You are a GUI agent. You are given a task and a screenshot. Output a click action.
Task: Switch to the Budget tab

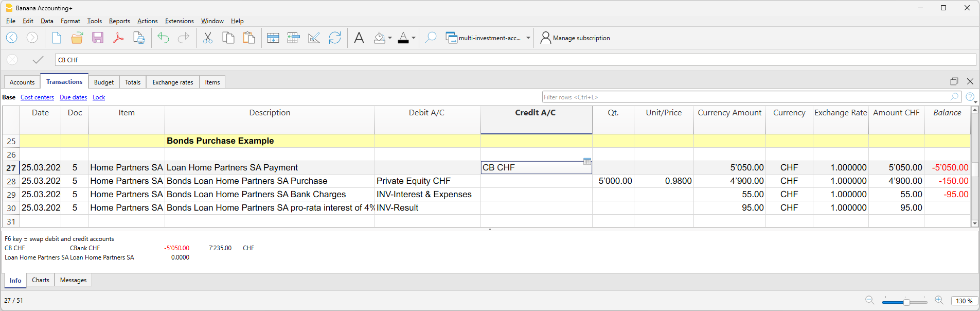click(x=104, y=82)
